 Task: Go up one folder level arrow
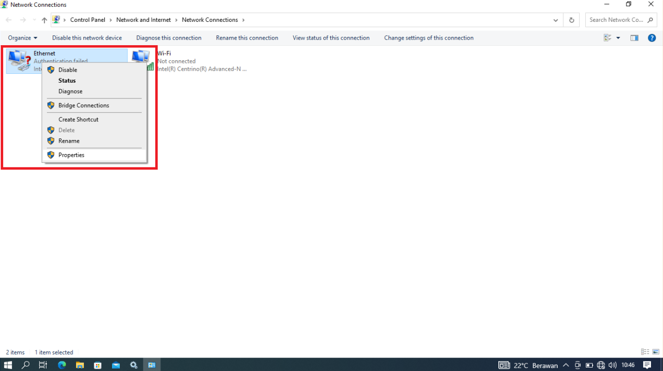[x=44, y=20]
